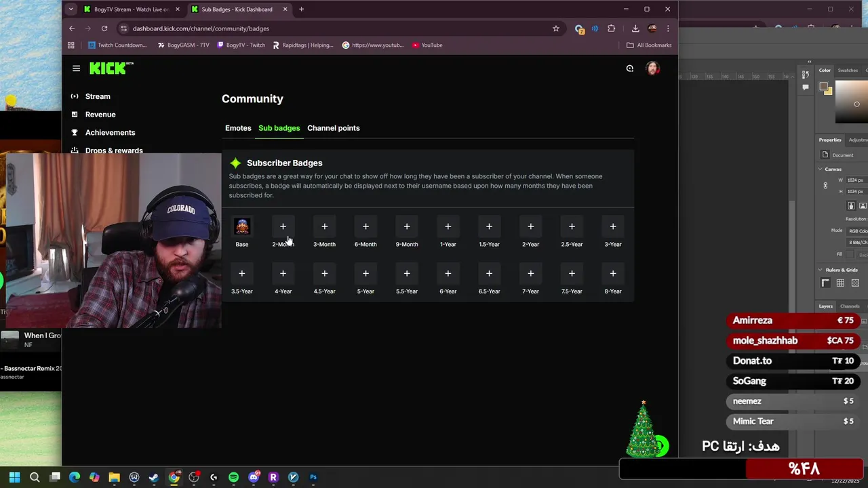Viewport: 868px width, 488px height.
Task: Click the Base subscriber badge image
Action: point(242,226)
